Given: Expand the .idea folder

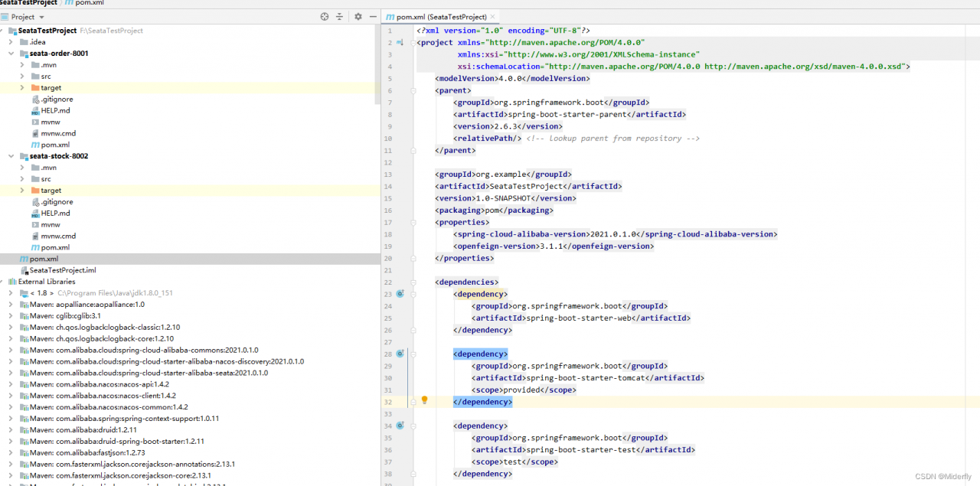Looking at the screenshot, I should tap(11, 42).
